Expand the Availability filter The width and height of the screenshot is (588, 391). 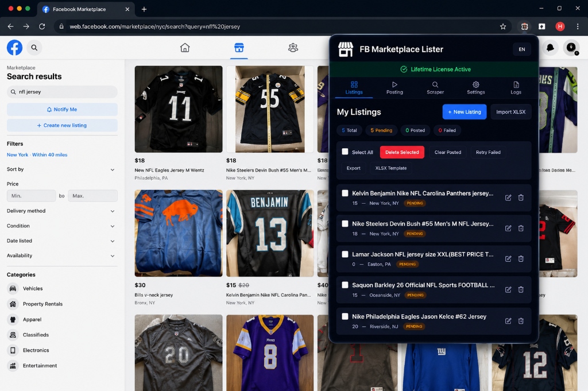(x=62, y=255)
